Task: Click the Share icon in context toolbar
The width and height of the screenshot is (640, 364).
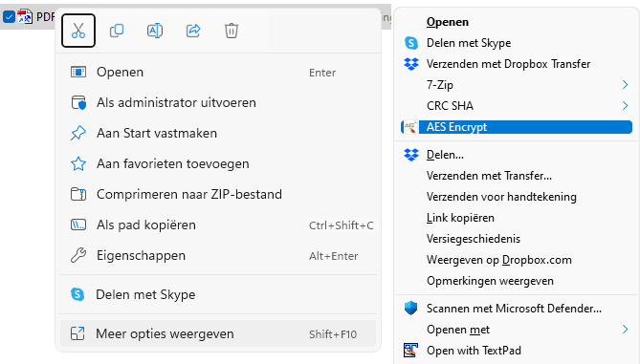Action: 193,31
